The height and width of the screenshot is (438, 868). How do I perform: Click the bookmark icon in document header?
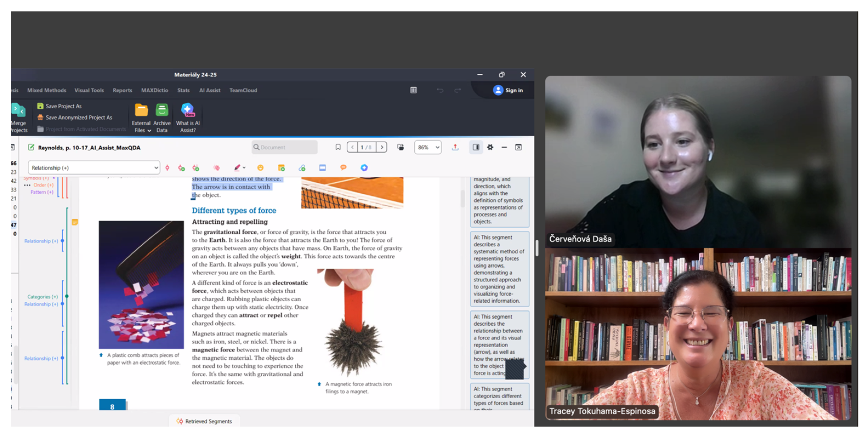coord(338,147)
